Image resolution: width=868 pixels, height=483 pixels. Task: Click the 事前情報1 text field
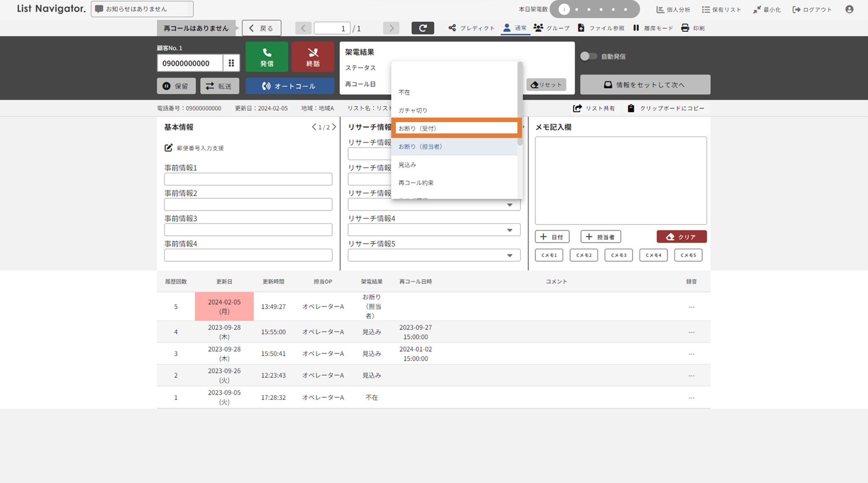point(248,179)
